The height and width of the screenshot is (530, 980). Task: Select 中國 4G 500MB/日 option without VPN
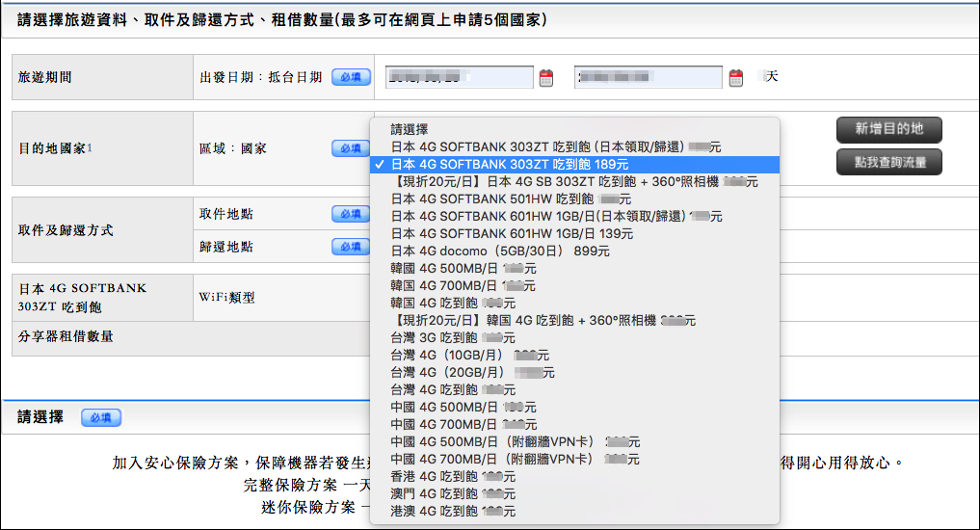(x=575, y=408)
